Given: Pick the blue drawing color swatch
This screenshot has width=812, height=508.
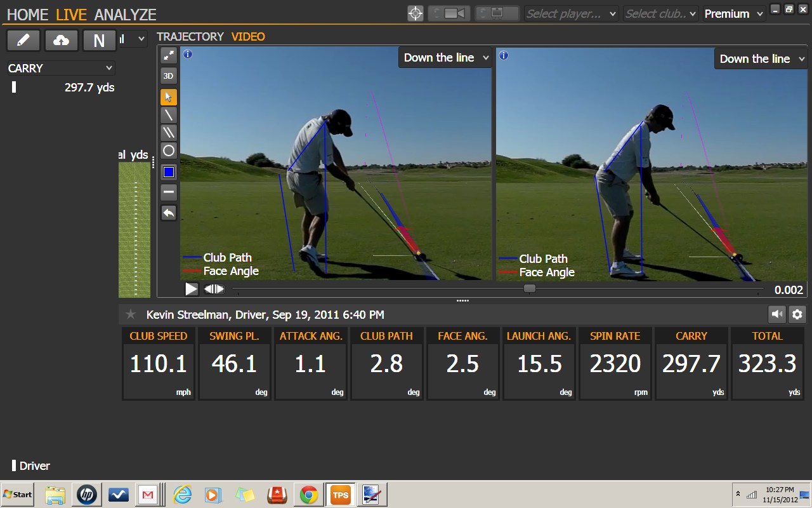Looking at the screenshot, I should point(169,172).
